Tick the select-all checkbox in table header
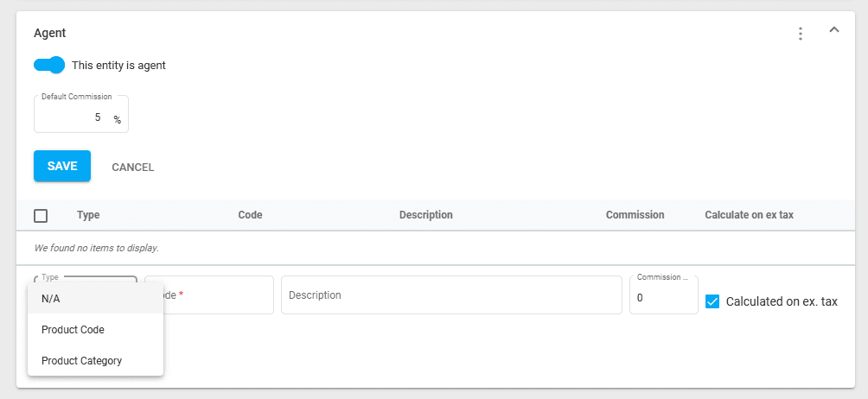The image size is (868, 399). [41, 215]
